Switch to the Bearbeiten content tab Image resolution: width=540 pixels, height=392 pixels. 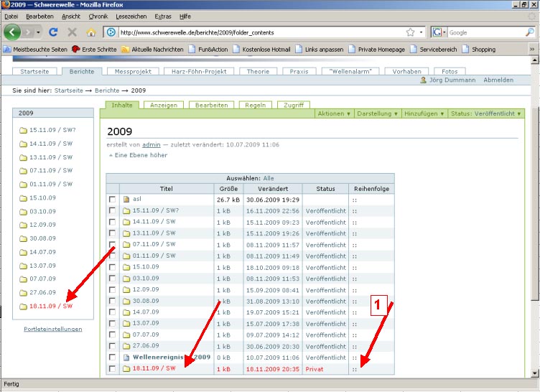click(x=210, y=105)
